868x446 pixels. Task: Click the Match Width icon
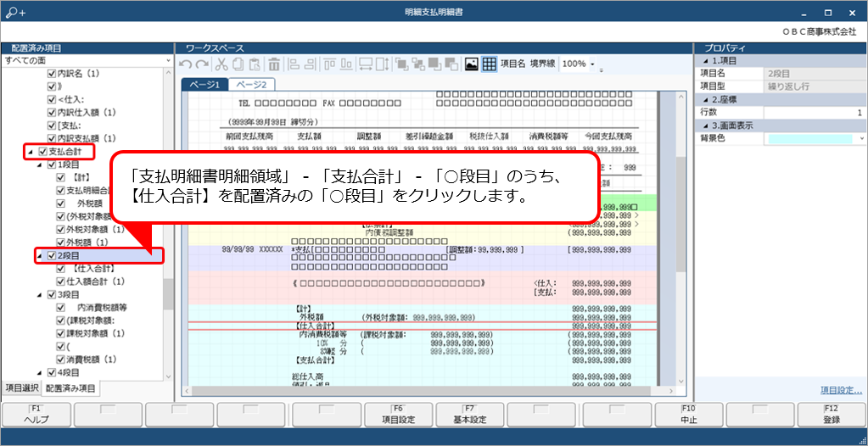pyautogui.click(x=366, y=64)
